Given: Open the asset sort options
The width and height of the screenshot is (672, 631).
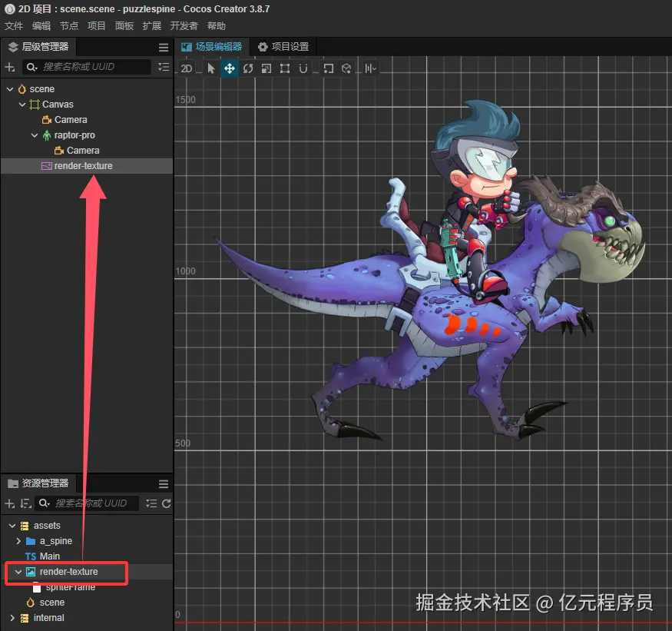Looking at the screenshot, I should click(25, 503).
